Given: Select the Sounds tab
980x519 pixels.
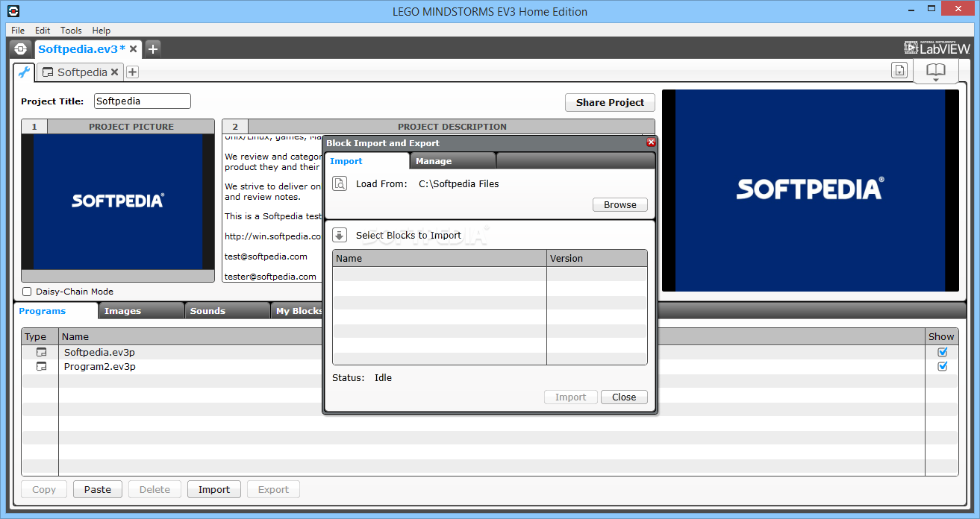Looking at the screenshot, I should pos(228,311).
